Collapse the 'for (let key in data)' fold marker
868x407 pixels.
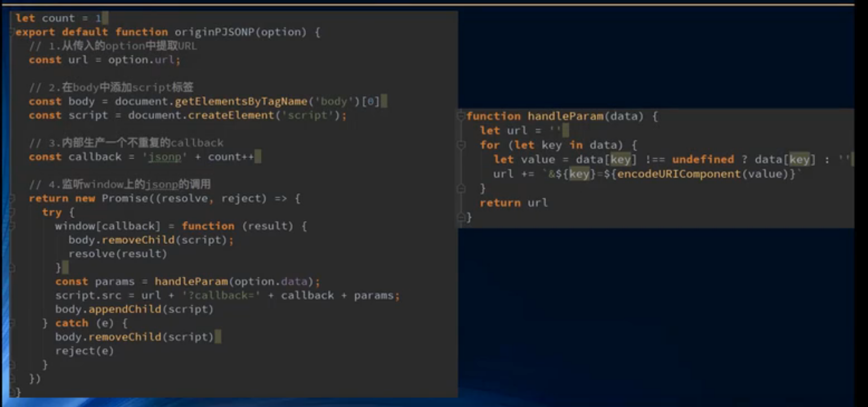pyautogui.click(x=461, y=145)
